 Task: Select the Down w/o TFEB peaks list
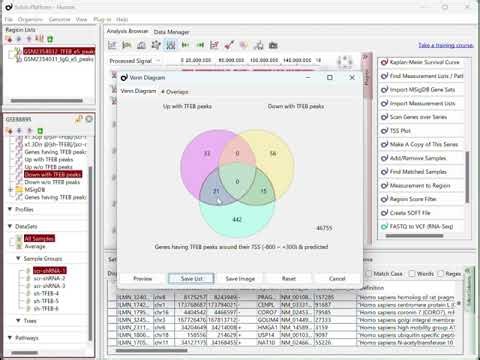(x=52, y=182)
